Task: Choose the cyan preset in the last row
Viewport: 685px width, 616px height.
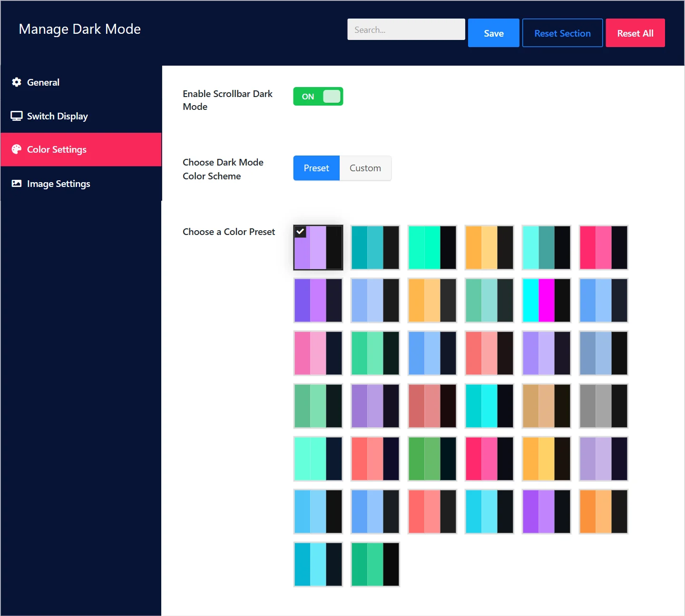Action: (318, 564)
